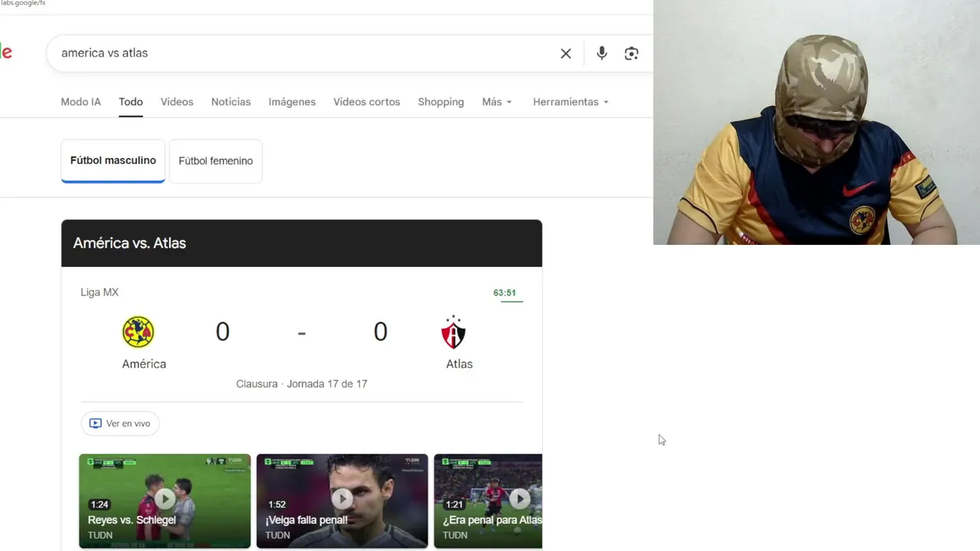Open the Herramientas dropdown
980x551 pixels.
[571, 102]
